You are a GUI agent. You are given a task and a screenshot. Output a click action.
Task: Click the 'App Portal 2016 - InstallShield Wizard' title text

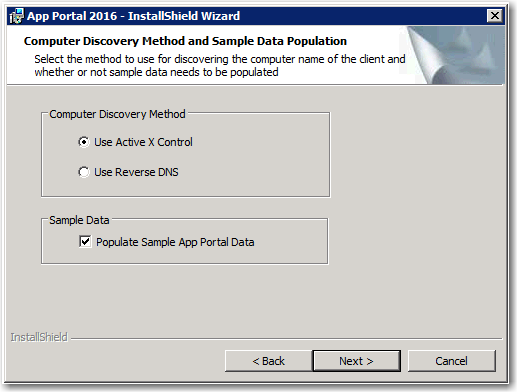click(133, 16)
